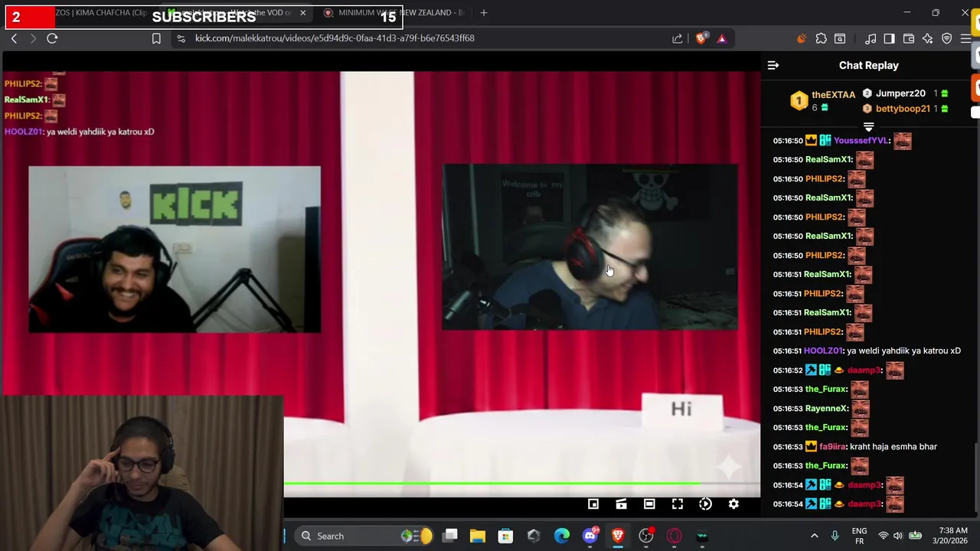This screenshot has width=980, height=551.
Task: Reload the Kick video page
Action: tap(52, 38)
